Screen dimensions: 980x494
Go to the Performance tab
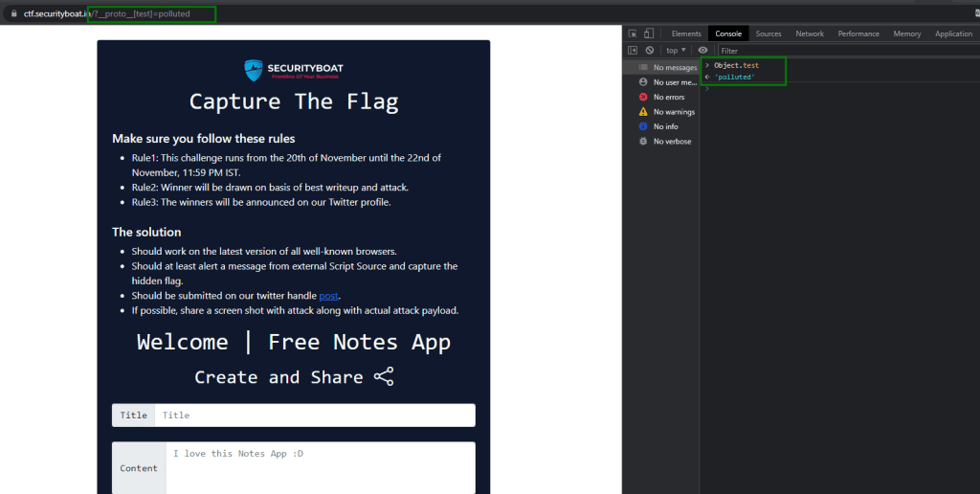point(858,34)
